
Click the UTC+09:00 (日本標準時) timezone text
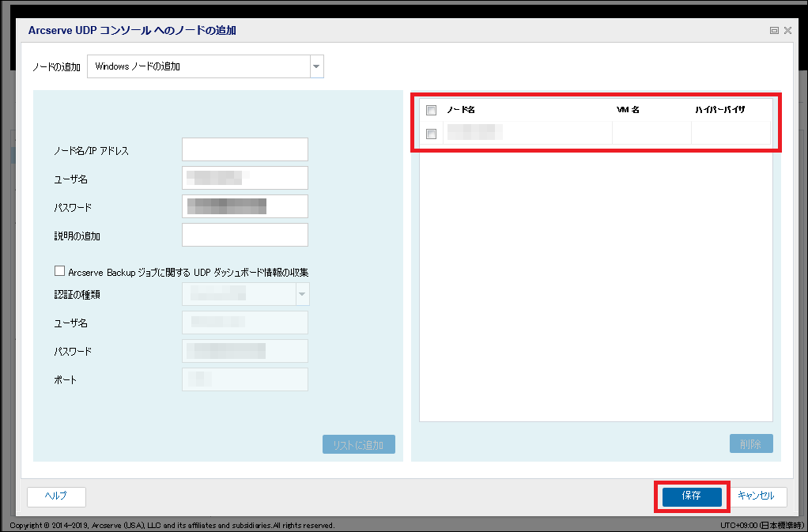point(763,526)
